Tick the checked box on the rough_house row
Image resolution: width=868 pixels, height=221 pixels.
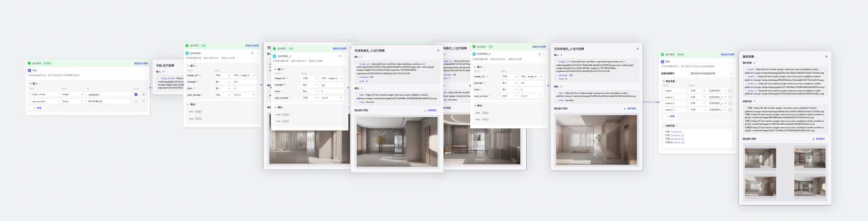136,94
